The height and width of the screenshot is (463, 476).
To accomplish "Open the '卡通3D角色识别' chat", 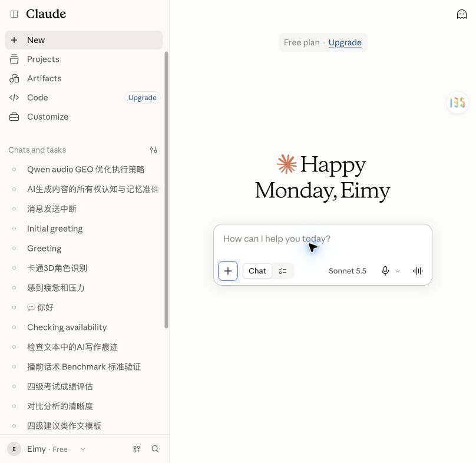I will pyautogui.click(x=57, y=268).
